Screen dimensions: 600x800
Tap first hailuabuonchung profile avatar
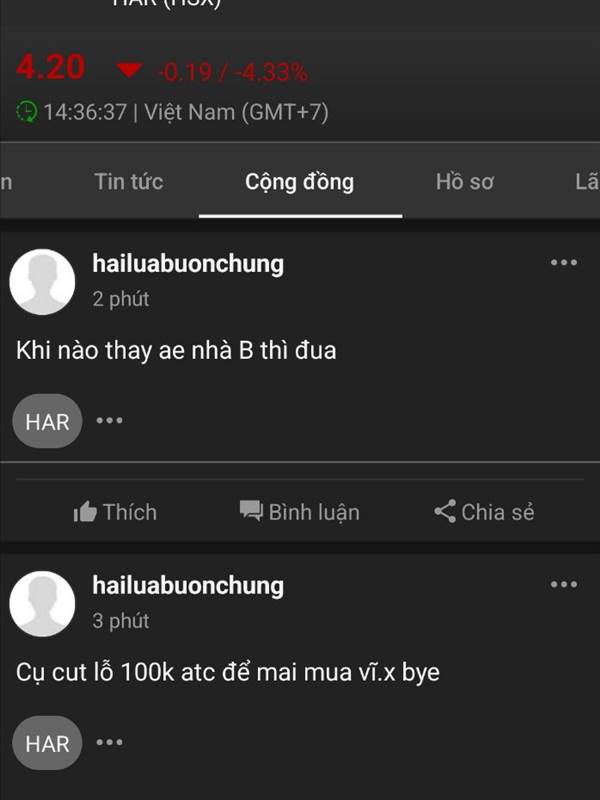(42, 282)
